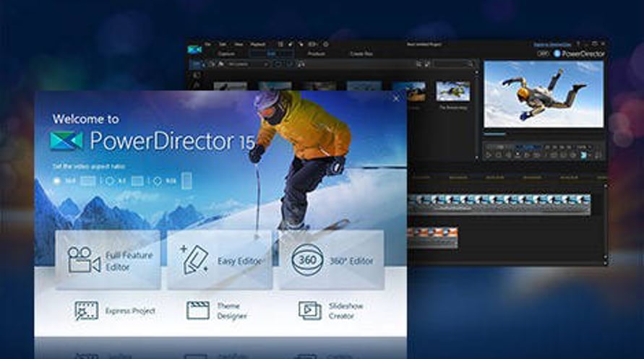This screenshot has height=359, width=644.
Task: Expand the All Content library filter dropdown
Action: [248, 64]
